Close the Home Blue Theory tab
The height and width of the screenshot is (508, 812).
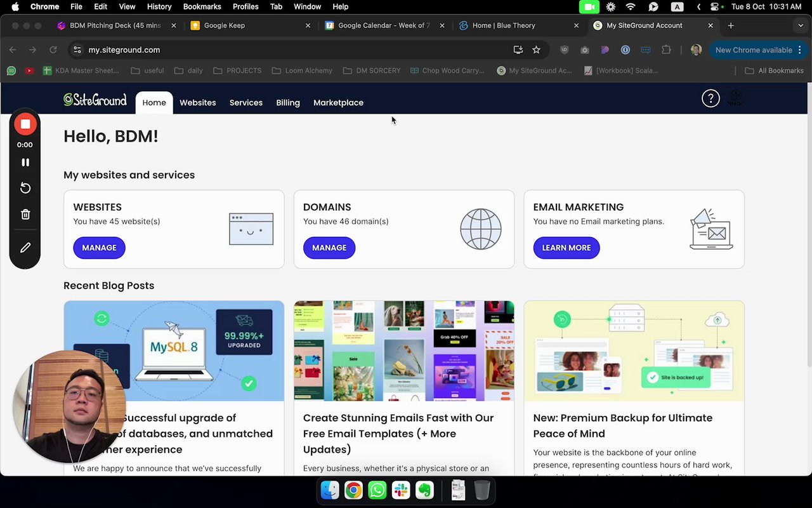576,25
